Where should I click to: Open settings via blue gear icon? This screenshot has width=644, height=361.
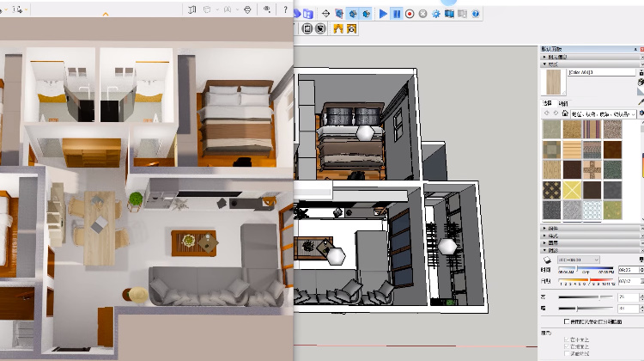pyautogui.click(x=436, y=14)
